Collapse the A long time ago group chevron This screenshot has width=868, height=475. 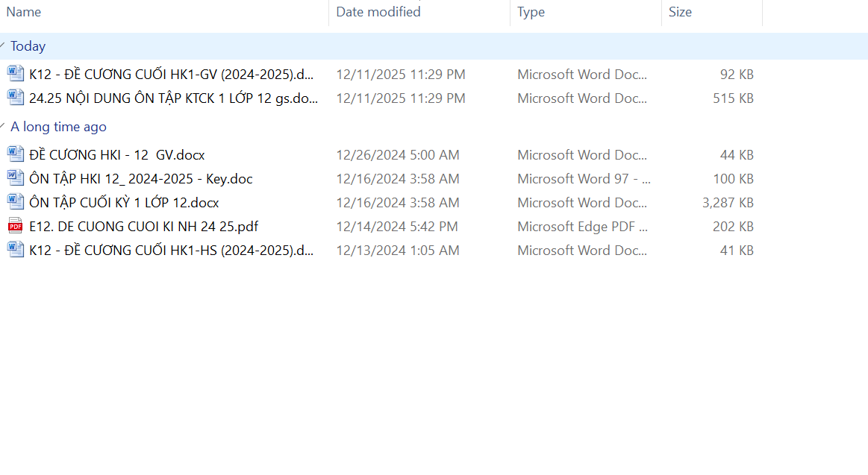click(x=3, y=126)
